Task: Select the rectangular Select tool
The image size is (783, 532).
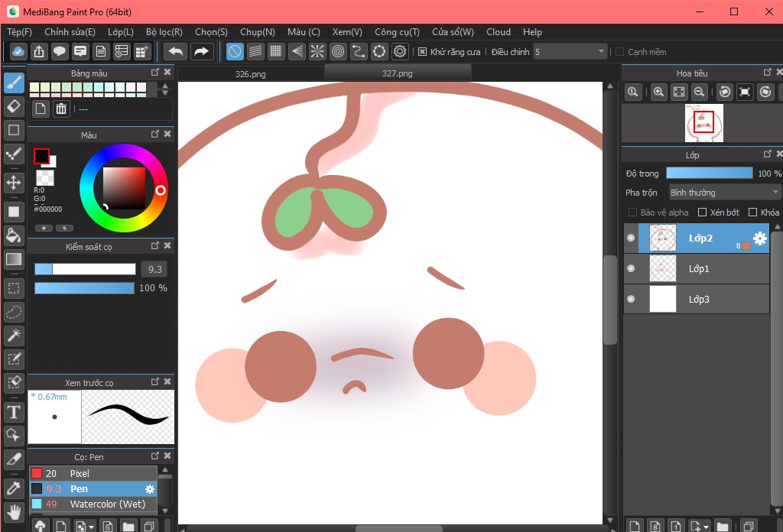Action: (x=14, y=288)
